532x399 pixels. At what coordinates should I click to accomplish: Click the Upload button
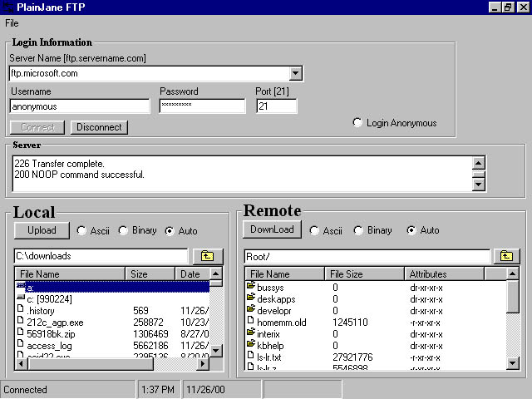[x=42, y=230]
